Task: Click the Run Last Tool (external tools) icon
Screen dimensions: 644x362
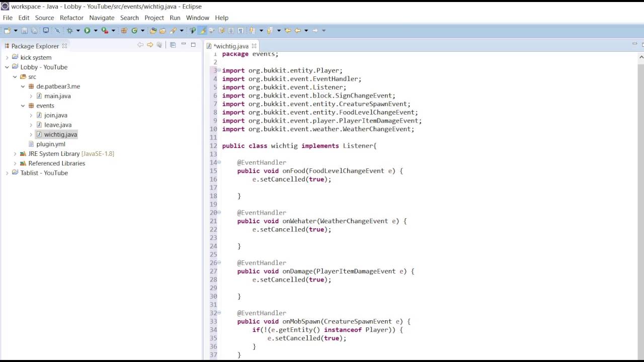Action: click(x=105, y=31)
